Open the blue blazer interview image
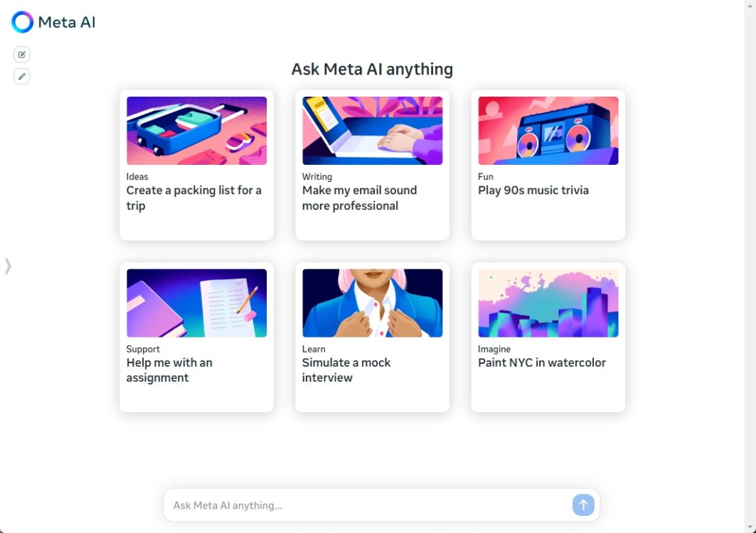The width and height of the screenshot is (756, 533). click(372, 303)
